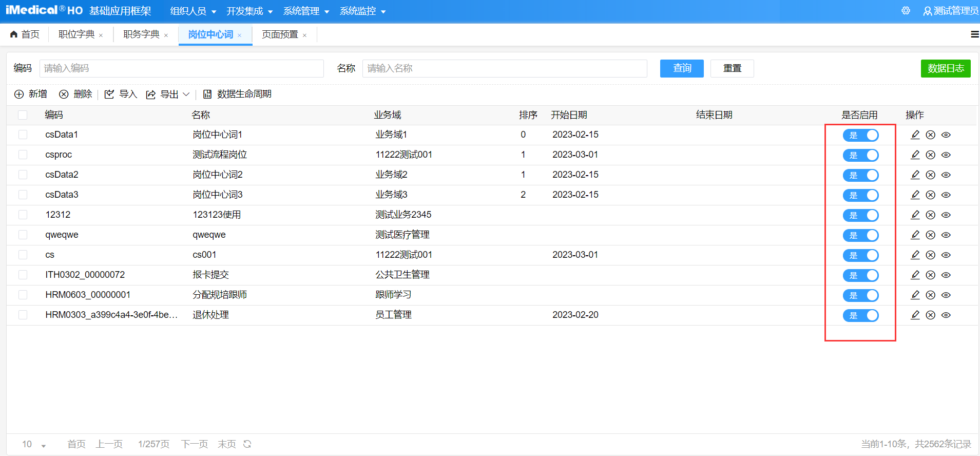This screenshot has height=456, width=980.
Task: Check the csData1 row checkbox
Action: pos(23,135)
